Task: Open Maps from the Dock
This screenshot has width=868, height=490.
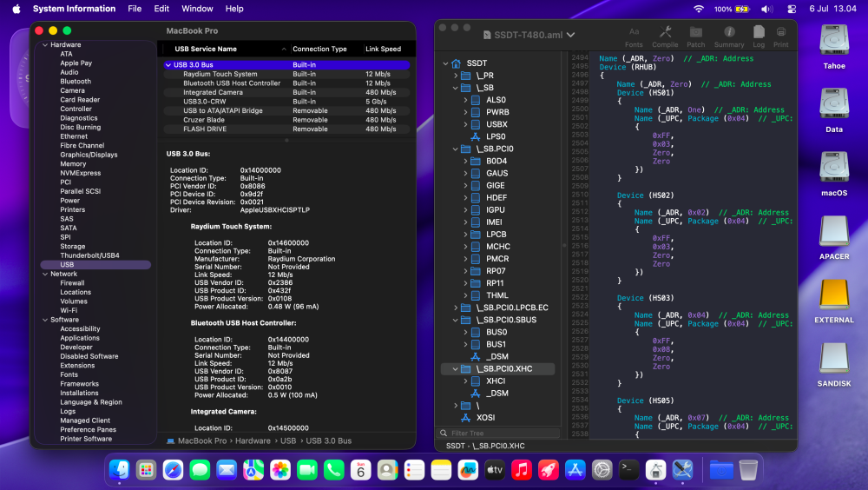Action: click(x=253, y=470)
